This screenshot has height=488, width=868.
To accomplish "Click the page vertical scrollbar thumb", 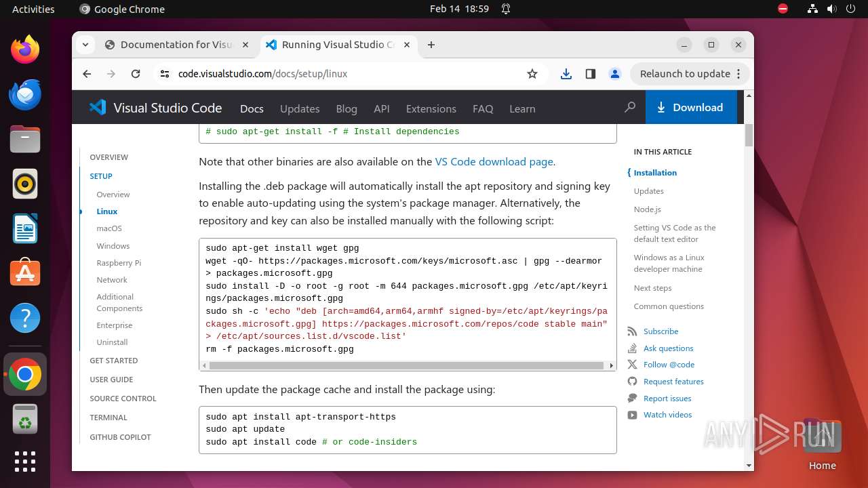I will 749,134.
